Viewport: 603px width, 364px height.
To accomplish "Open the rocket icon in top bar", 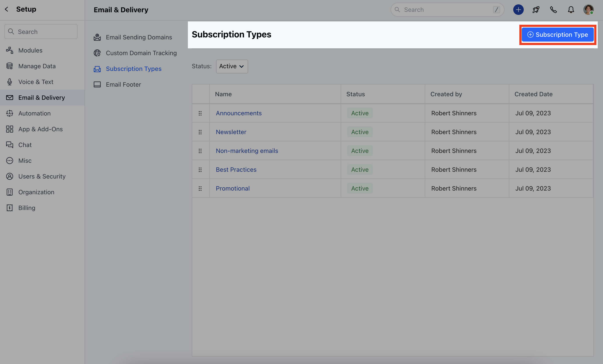I will point(536,10).
